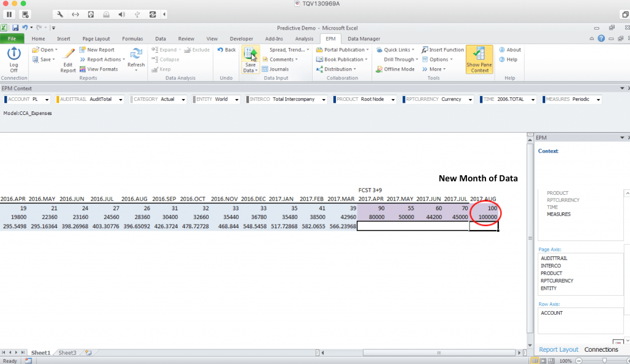Click the Journals button
Viewport: 630px width, 364px height.
coord(275,69)
